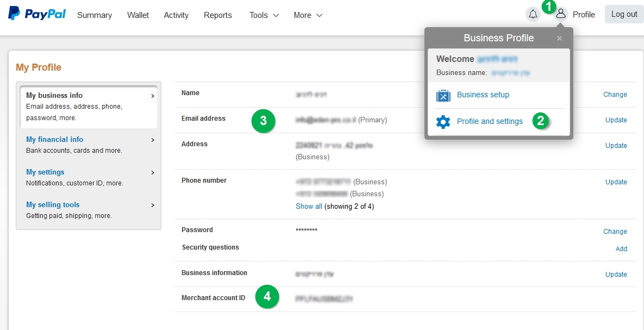Open the notifications bell
Viewport: 644px width, 330px height.
(533, 13)
